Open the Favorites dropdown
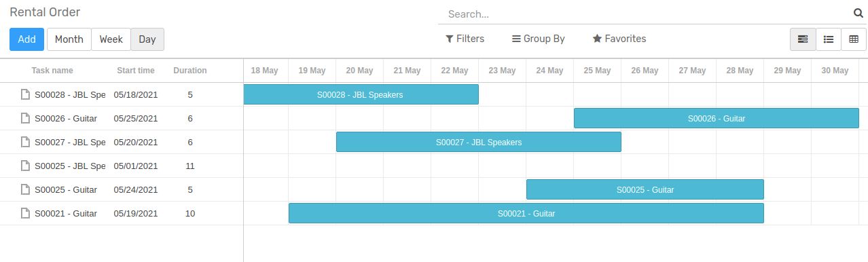Image resolution: width=868 pixels, height=262 pixels. tap(619, 39)
